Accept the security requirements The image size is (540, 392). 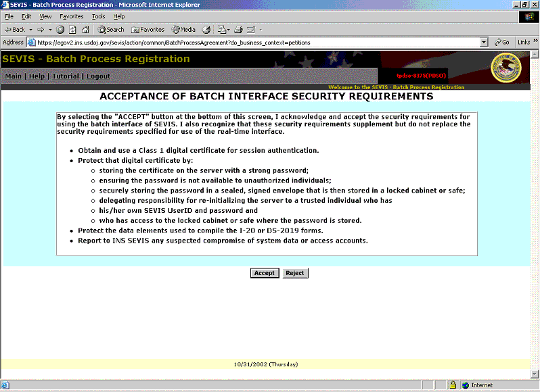[x=265, y=273]
